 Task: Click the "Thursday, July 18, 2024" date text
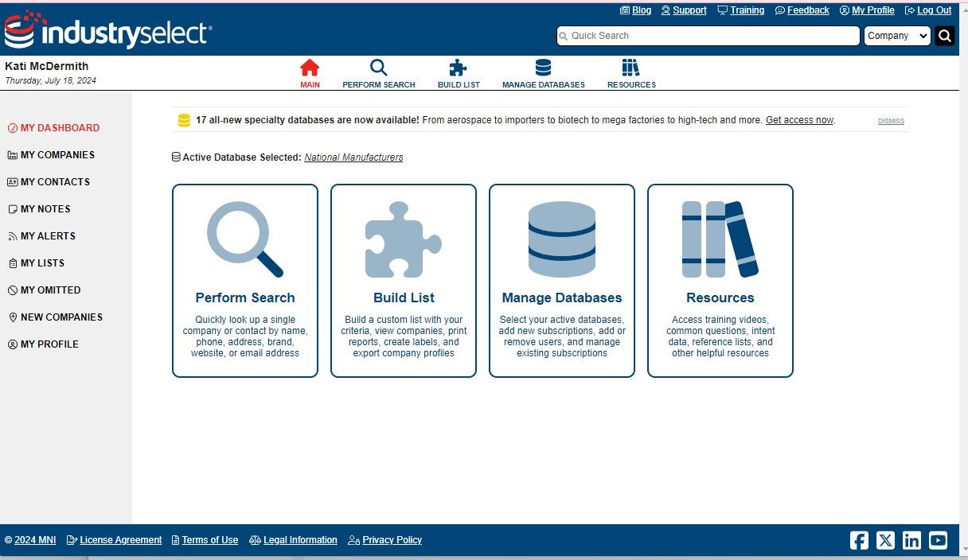(x=51, y=80)
